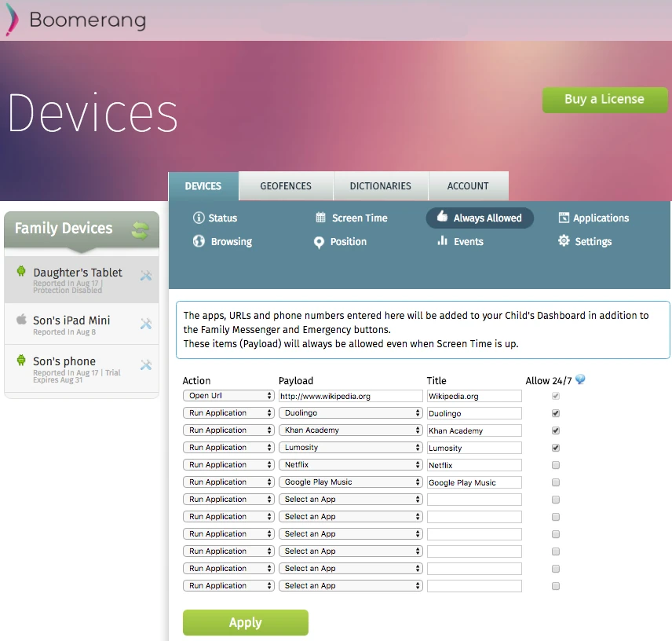Open device Settings

coord(590,241)
